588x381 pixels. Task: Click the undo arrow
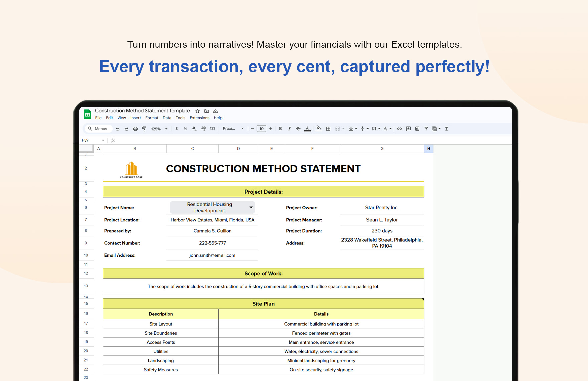click(x=118, y=129)
